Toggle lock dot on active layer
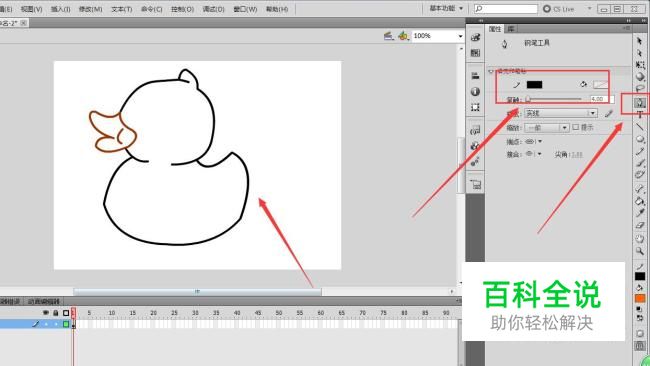The height and width of the screenshot is (366, 650). click(56, 324)
